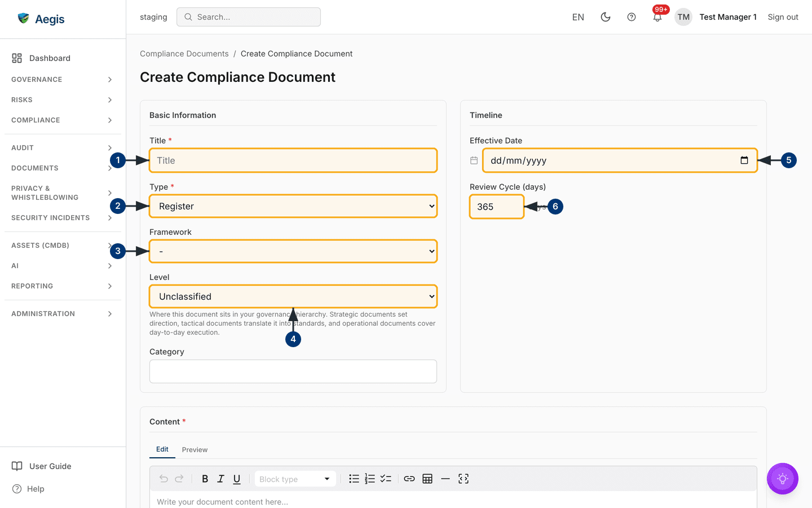The image size is (812, 508).
Task: Expand the AI sidebar section
Action: tap(63, 266)
